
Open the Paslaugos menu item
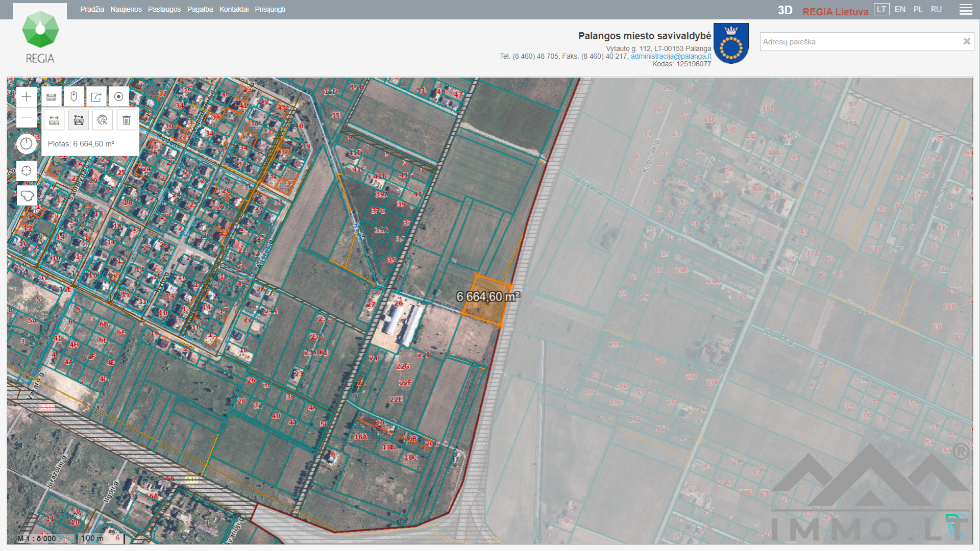164,9
